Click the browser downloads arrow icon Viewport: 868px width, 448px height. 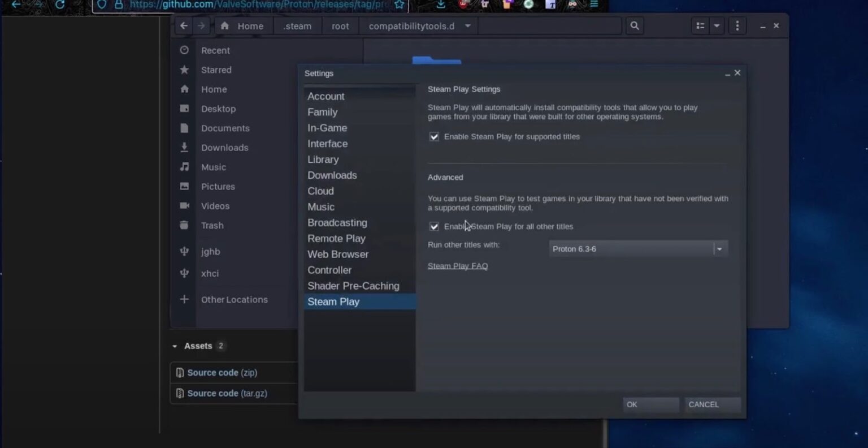tap(440, 5)
